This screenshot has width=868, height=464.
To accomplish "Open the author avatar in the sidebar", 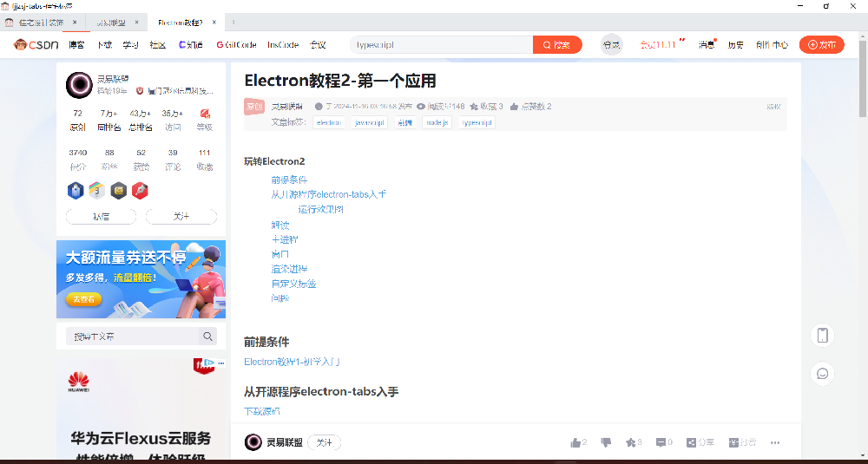I will [x=79, y=85].
